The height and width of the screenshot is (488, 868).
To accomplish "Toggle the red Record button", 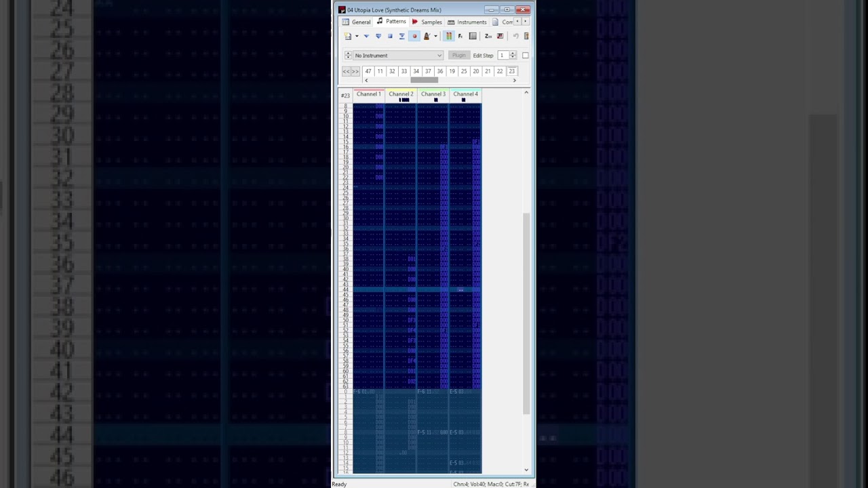I will point(414,36).
